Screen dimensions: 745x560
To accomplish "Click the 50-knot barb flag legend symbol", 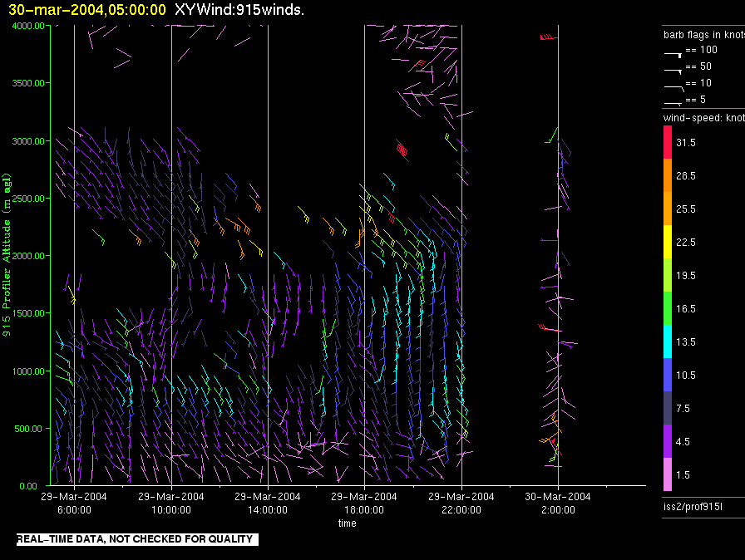I will [673, 71].
